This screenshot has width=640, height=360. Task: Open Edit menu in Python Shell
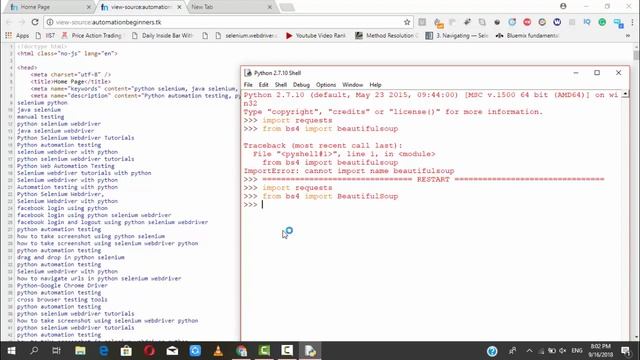pos(264,85)
